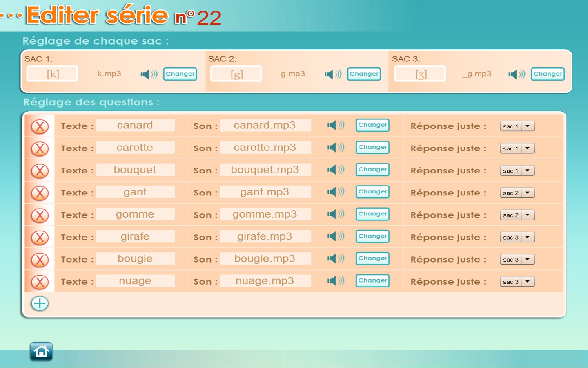Change the carotte.mp3 sound file
This screenshot has width=588, height=368.
pyautogui.click(x=373, y=147)
